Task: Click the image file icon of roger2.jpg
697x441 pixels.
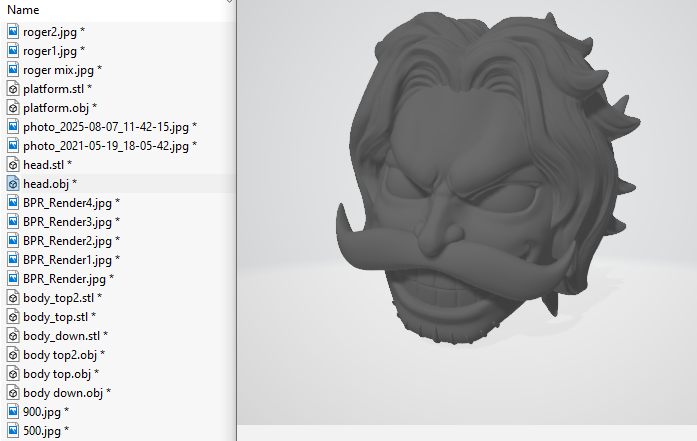Action: pos(13,32)
